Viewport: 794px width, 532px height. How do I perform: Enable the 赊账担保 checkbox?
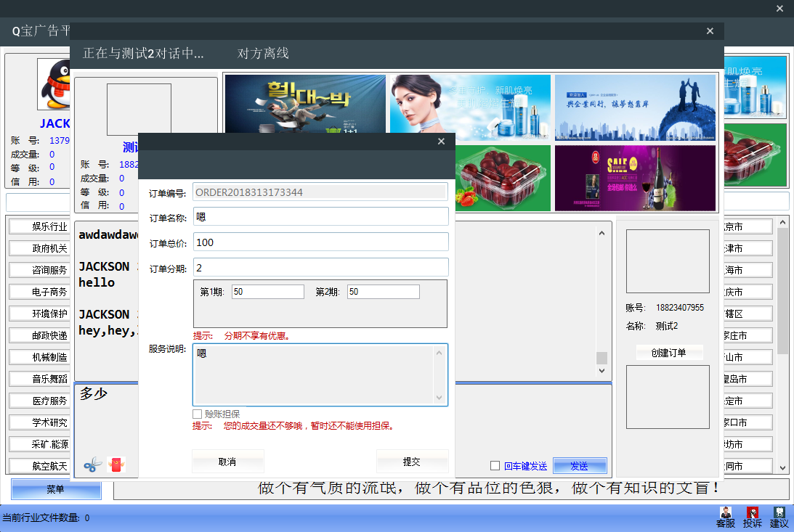coord(197,414)
